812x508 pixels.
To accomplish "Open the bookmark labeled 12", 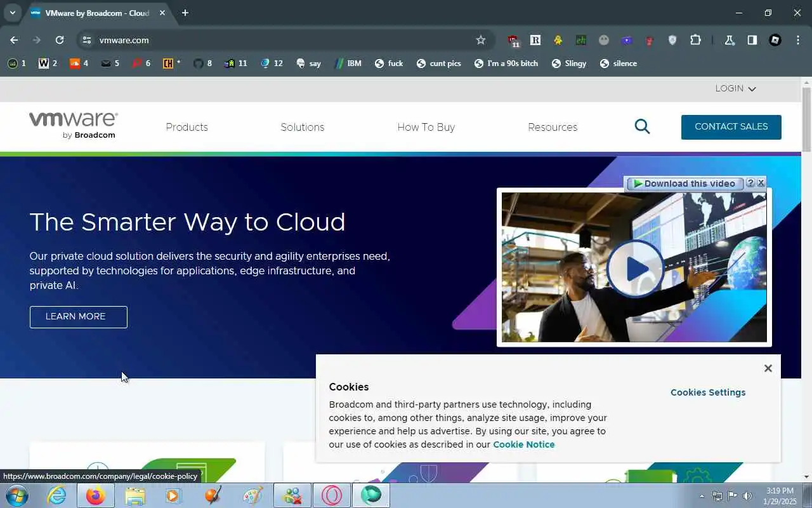I will click(272, 63).
